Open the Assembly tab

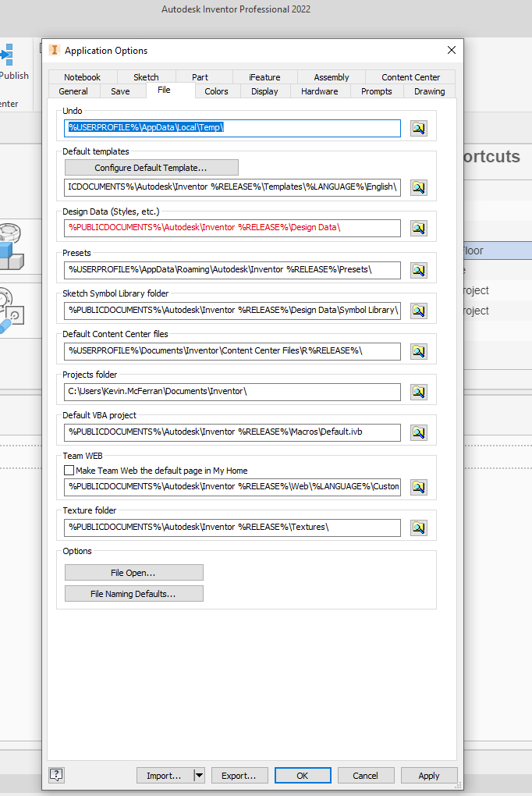(332, 77)
